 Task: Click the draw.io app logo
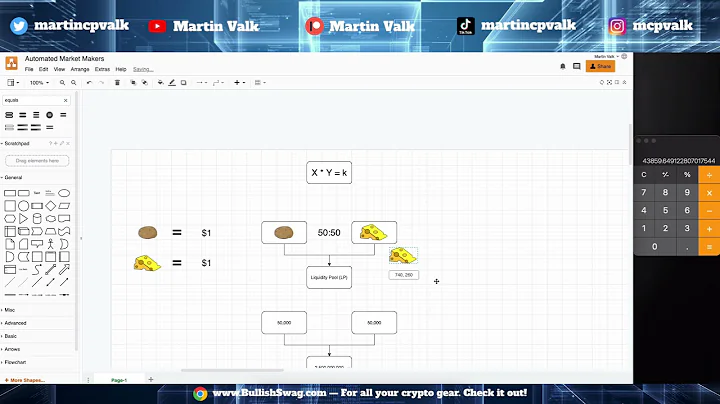(x=11, y=63)
